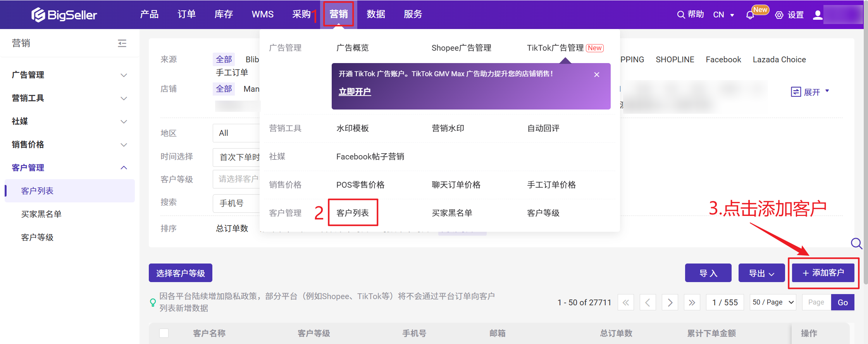This screenshot has height=344, width=868.
Task: Click the 添加客户 button
Action: point(823,273)
